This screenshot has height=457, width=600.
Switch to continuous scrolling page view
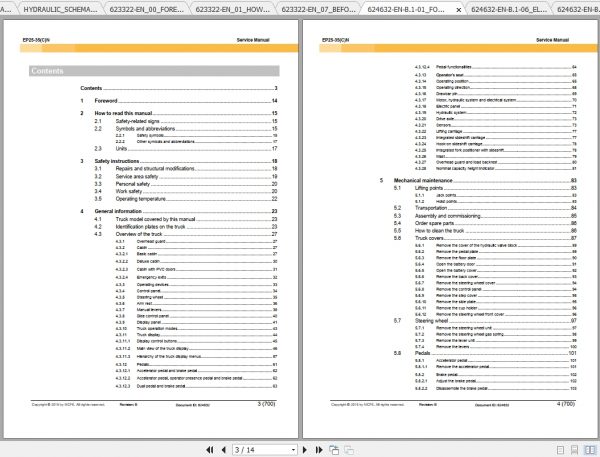574,450
